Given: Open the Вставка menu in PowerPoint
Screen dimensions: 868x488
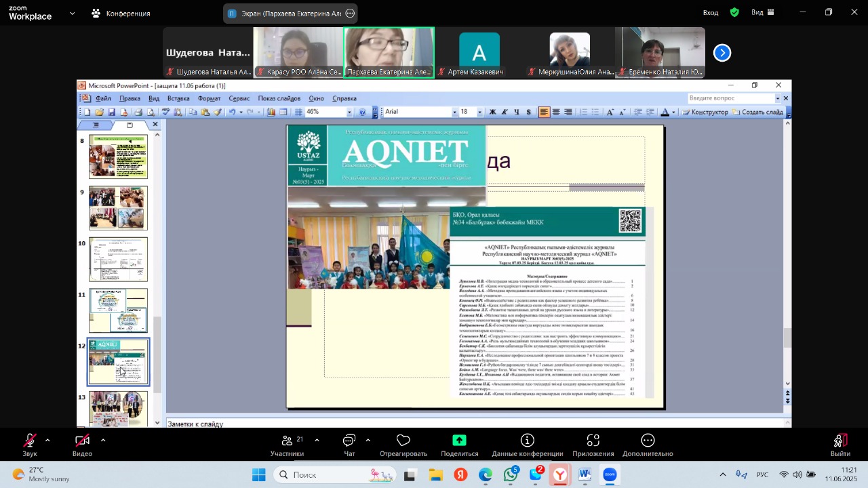Looking at the screenshot, I should point(178,98).
